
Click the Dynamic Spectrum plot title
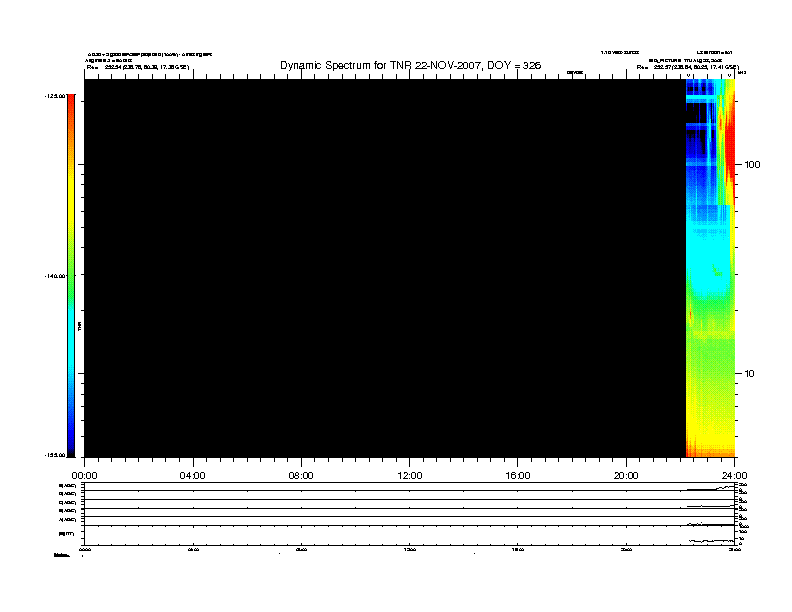[410, 65]
